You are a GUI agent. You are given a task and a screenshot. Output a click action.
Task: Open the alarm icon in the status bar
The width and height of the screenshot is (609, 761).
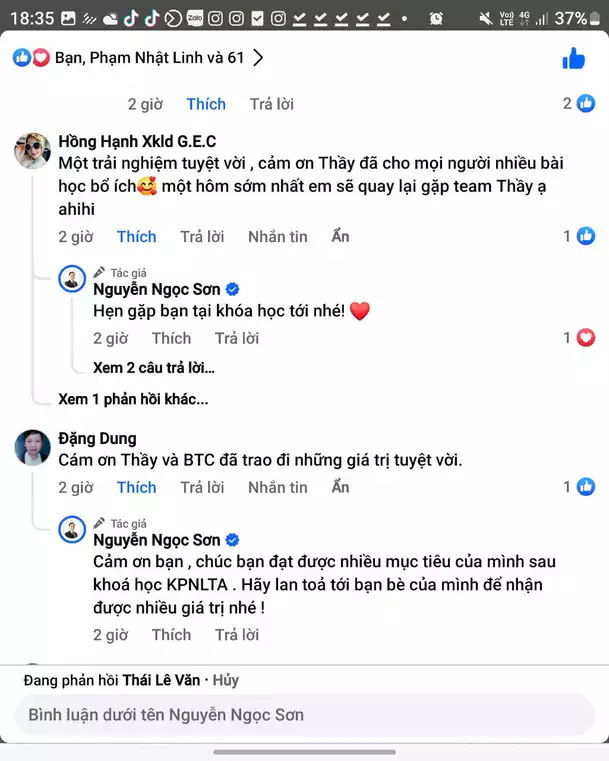coord(436,18)
